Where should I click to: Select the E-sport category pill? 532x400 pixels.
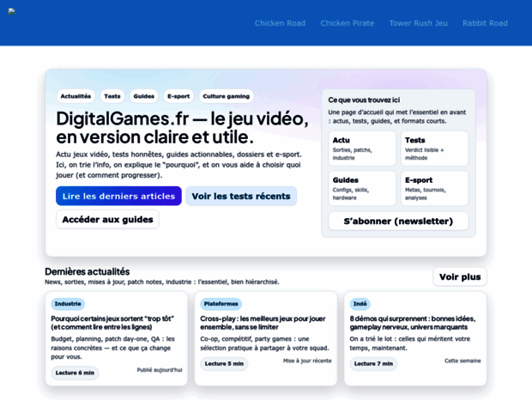click(x=178, y=96)
